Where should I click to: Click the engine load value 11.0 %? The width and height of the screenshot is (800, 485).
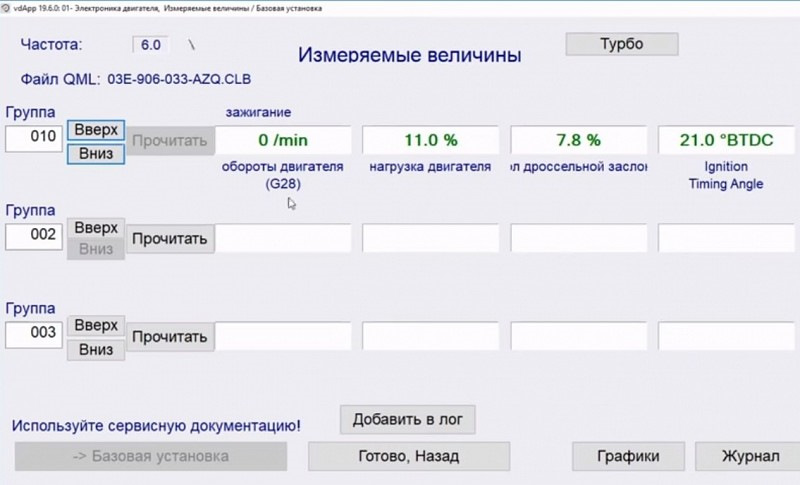coord(430,140)
